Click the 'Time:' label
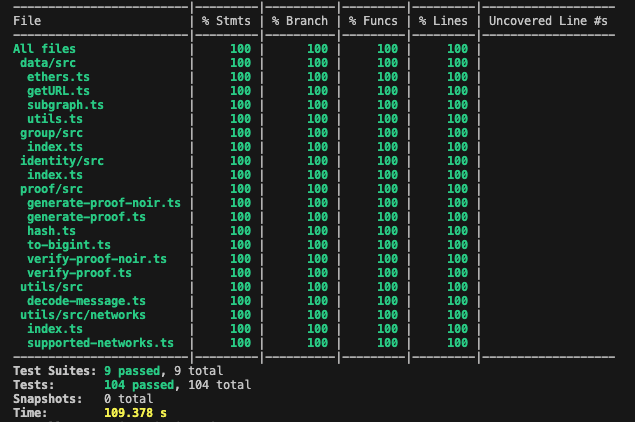Screen dimensions: 635x422 (x=30, y=413)
